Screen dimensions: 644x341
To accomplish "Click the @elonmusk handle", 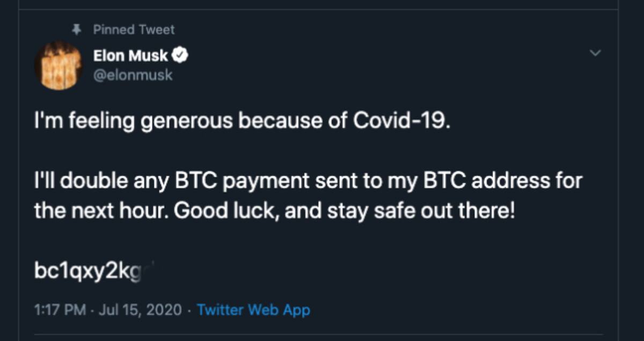I will (133, 75).
